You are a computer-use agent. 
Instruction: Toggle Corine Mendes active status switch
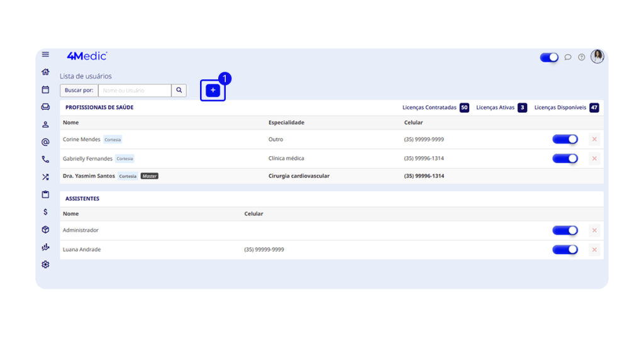[565, 140]
